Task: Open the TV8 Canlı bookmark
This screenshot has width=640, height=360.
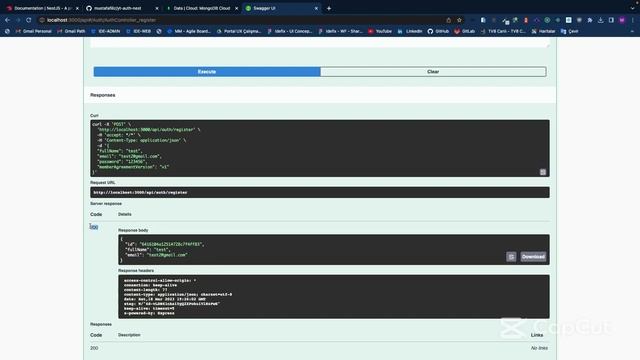Action: coord(503,31)
